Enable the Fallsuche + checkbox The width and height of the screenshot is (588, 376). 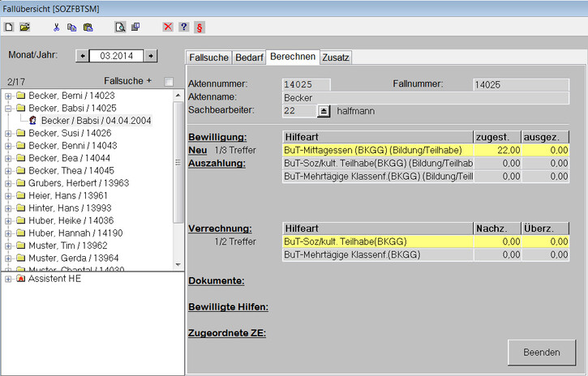point(168,82)
